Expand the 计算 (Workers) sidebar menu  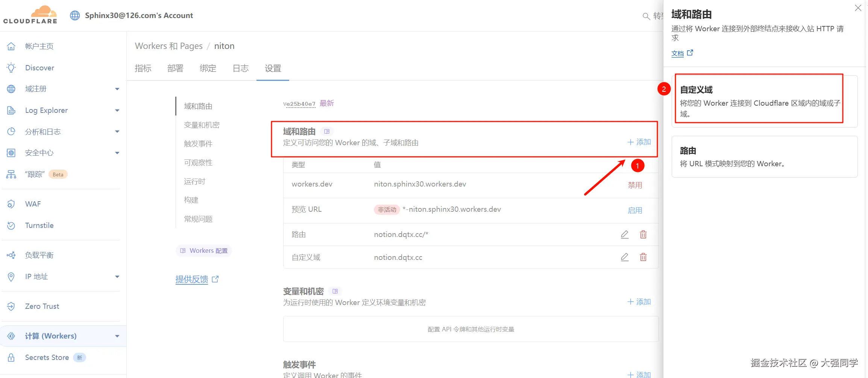click(117, 336)
